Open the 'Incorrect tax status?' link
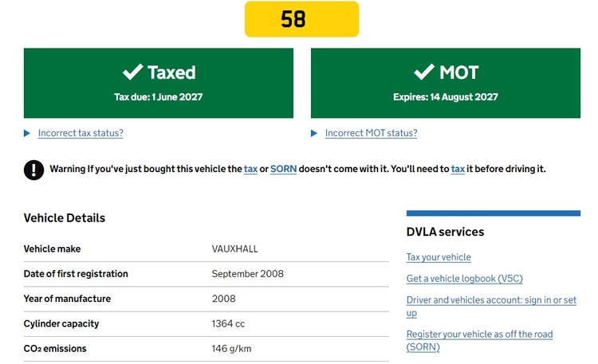The image size is (598, 364). click(81, 133)
